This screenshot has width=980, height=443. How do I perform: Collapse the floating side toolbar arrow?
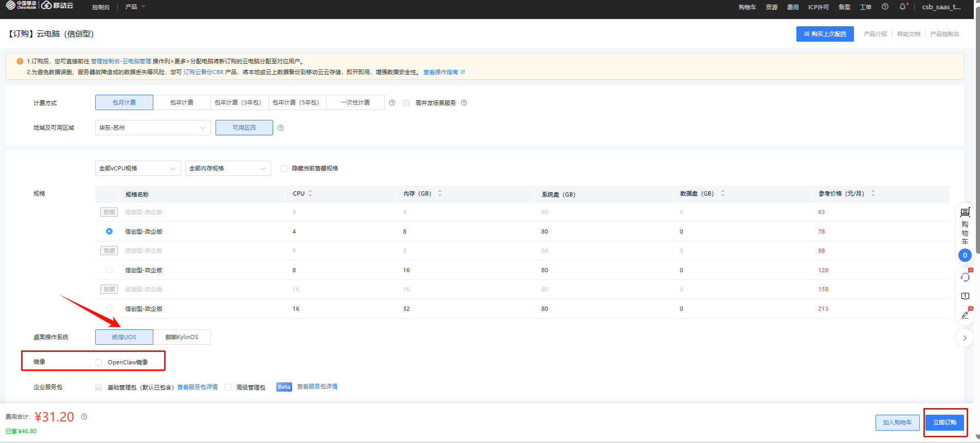click(x=965, y=338)
